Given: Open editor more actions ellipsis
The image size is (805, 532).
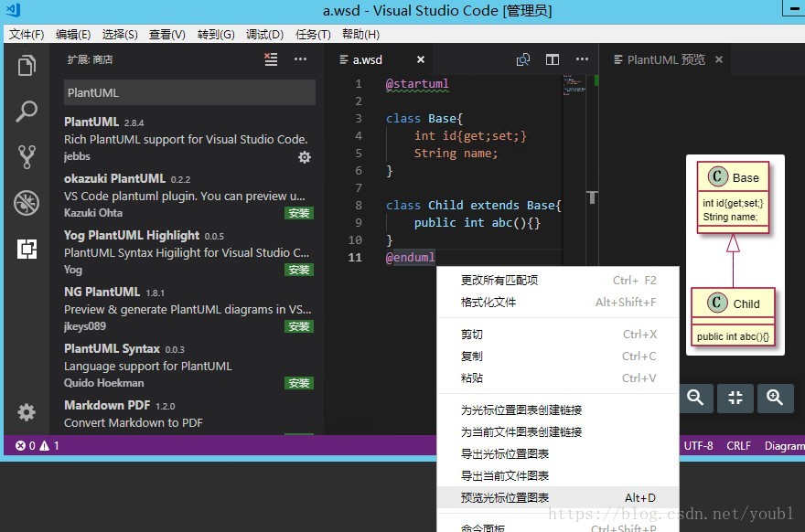Looking at the screenshot, I should 582,59.
